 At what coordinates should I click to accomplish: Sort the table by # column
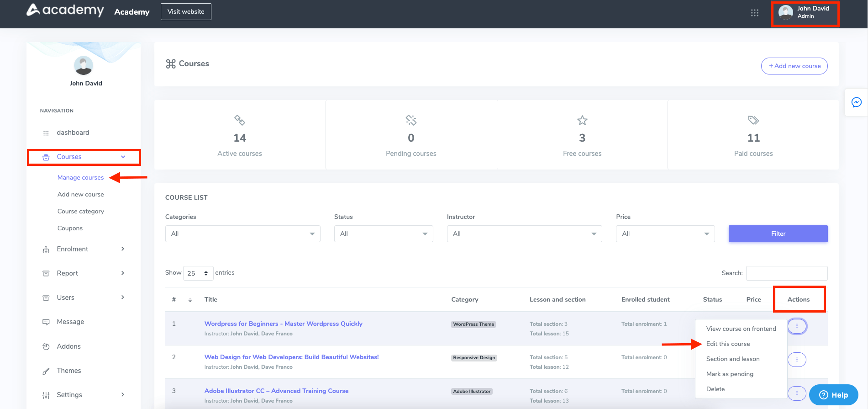pyautogui.click(x=190, y=300)
